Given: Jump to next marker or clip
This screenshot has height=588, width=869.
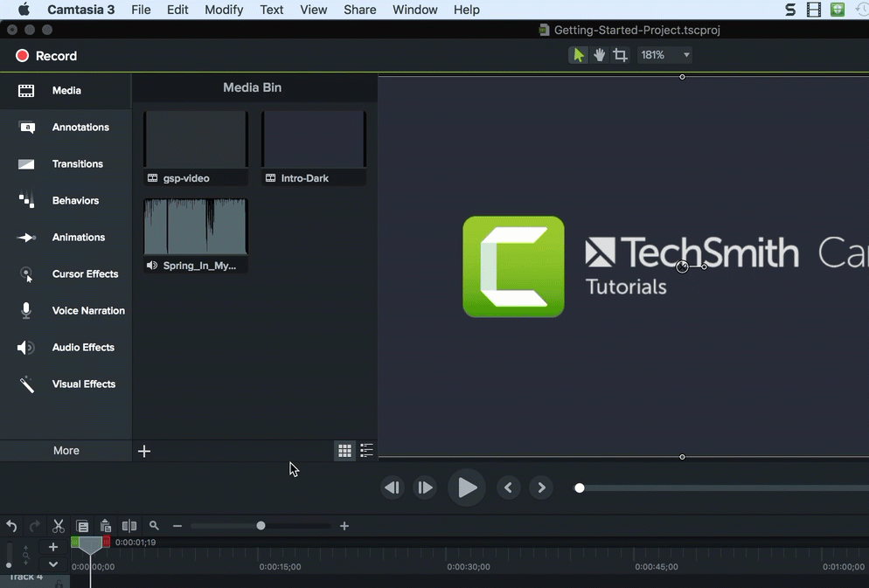Looking at the screenshot, I should click(x=541, y=488).
